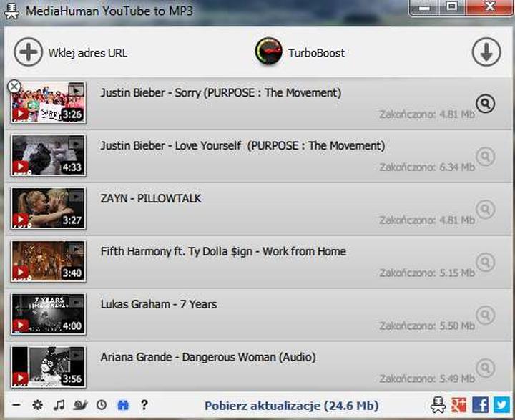Open help via the question mark
Viewport: 515px width, 420px height.
144,405
